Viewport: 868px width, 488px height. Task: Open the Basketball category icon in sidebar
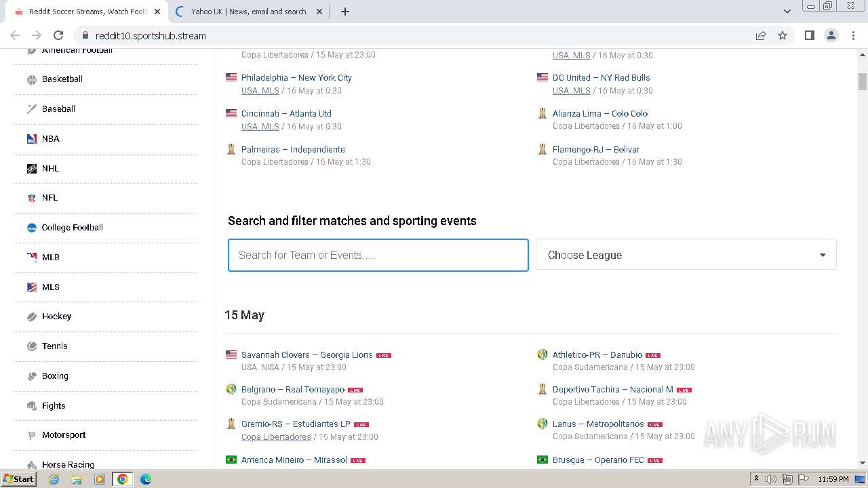[x=32, y=79]
